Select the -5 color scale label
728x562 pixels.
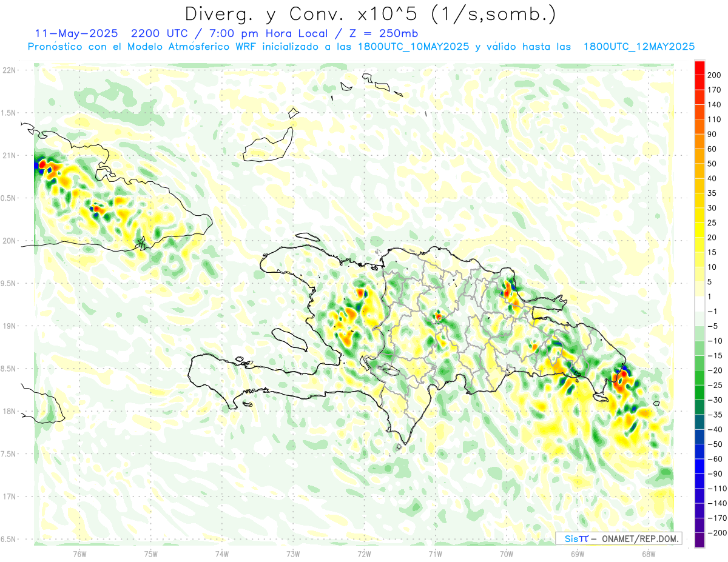click(x=712, y=326)
